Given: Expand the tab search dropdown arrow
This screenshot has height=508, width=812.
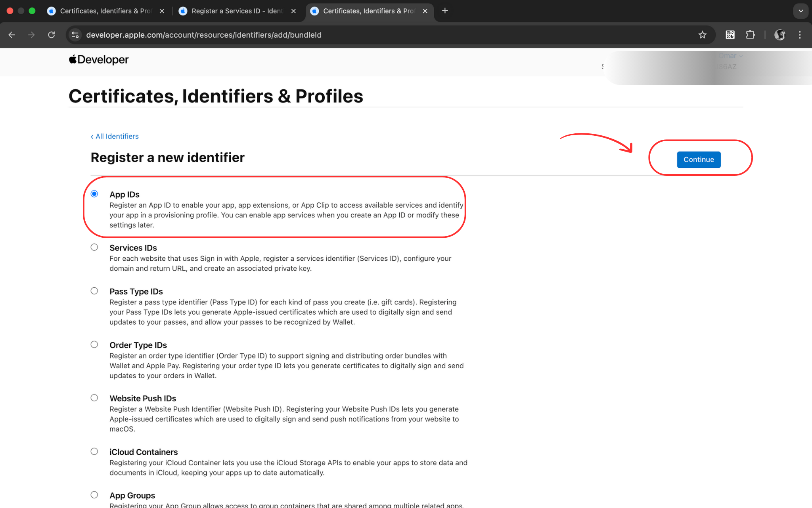Looking at the screenshot, I should [801, 11].
